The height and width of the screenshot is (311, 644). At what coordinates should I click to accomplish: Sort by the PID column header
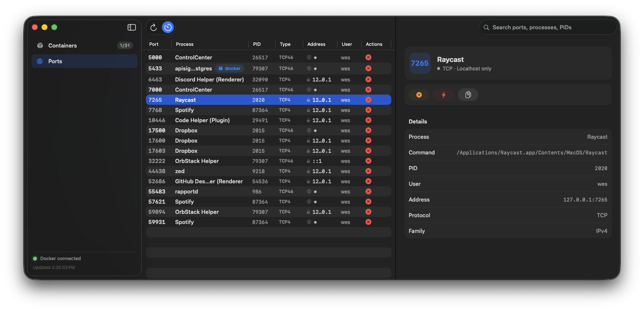coord(257,44)
